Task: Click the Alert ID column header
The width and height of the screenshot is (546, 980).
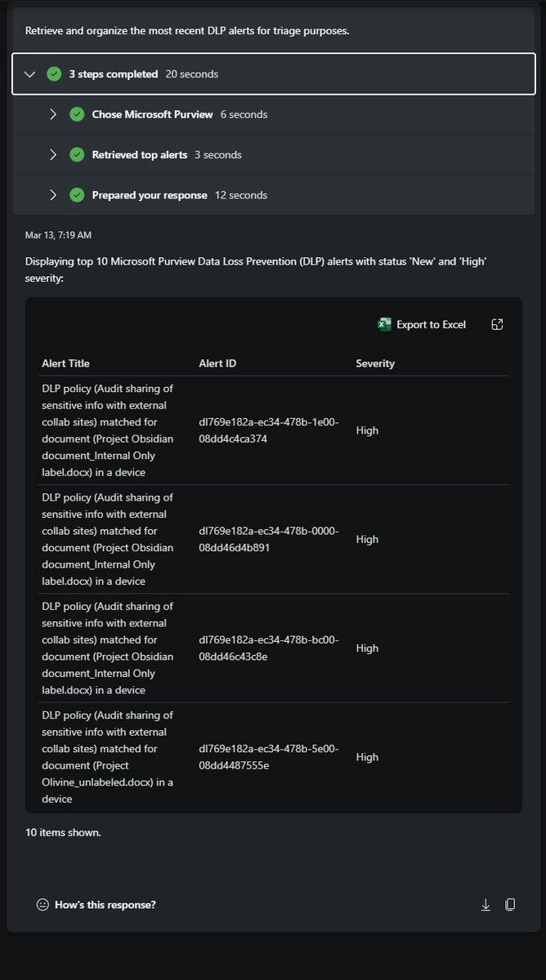Action: (217, 363)
